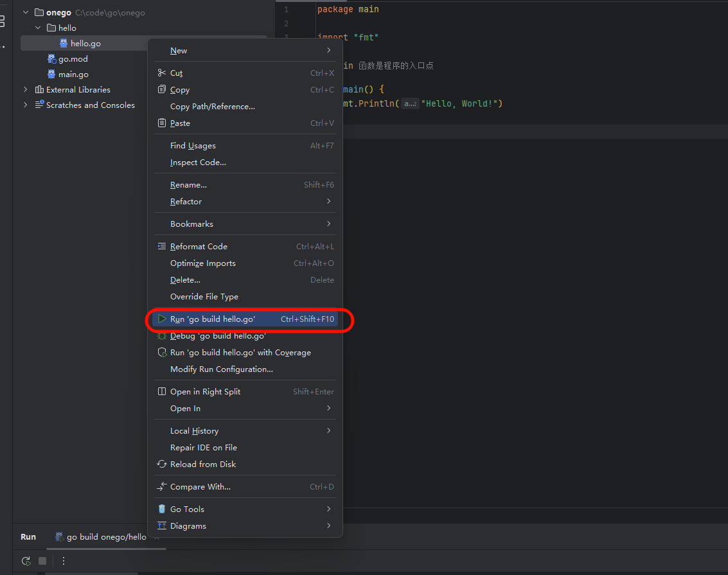This screenshot has width=728, height=575.
Task: Click the External Libraries icon
Action: pos(39,89)
